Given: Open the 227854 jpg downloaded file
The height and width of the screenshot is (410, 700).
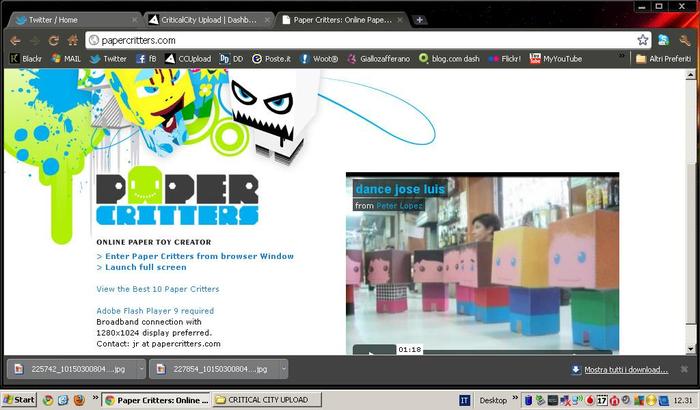Looking at the screenshot, I should (214, 369).
